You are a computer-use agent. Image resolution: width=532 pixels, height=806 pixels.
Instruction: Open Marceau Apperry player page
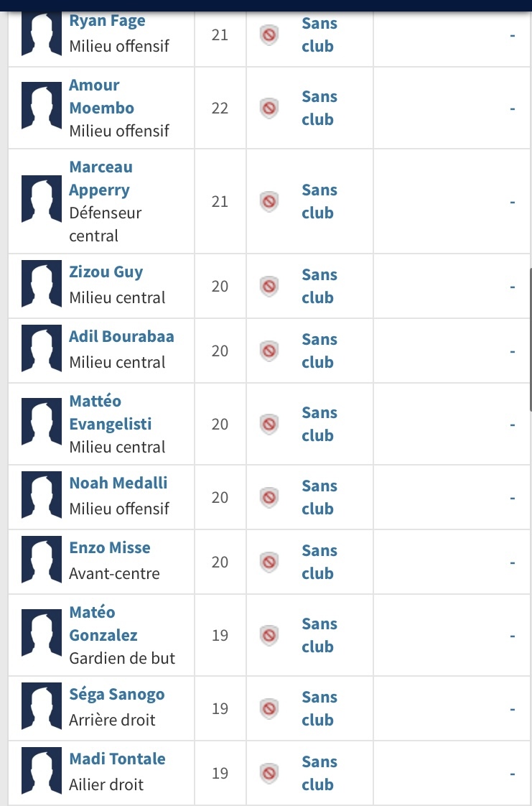(101, 178)
